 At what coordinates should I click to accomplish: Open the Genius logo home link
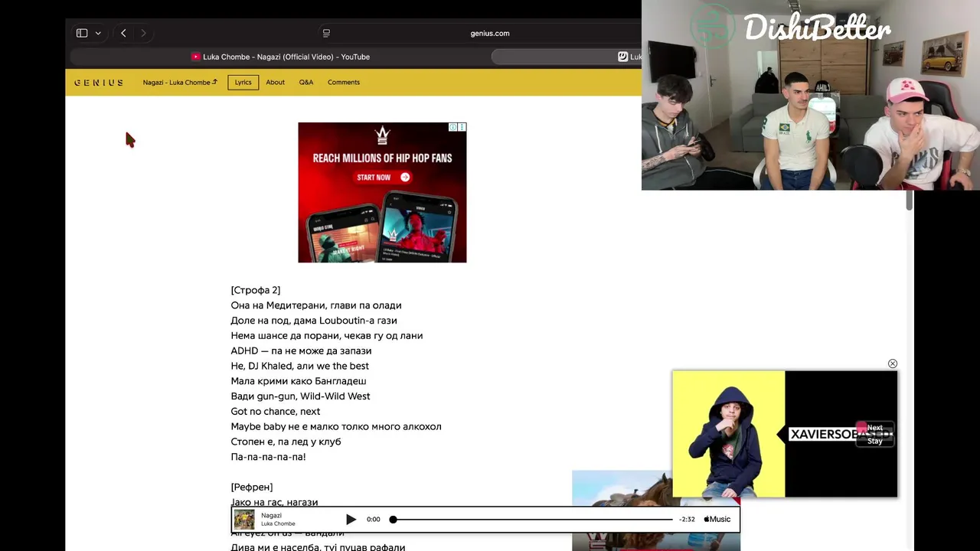click(x=98, y=83)
